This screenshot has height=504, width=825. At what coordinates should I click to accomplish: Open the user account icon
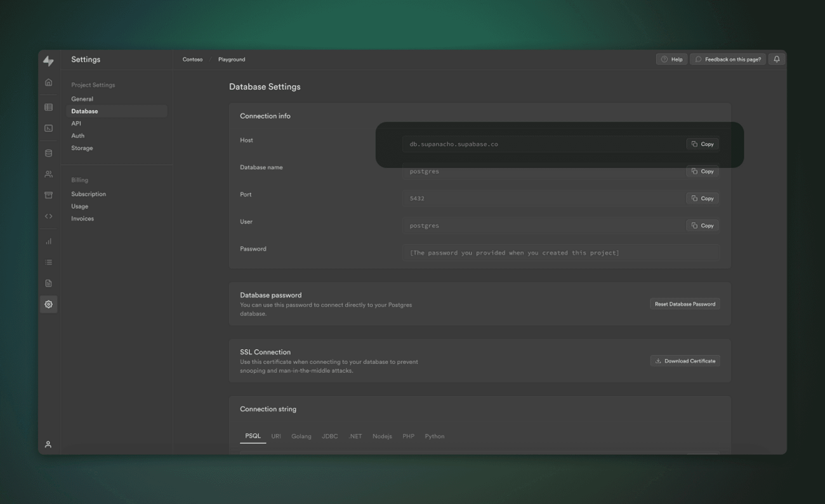coord(48,444)
